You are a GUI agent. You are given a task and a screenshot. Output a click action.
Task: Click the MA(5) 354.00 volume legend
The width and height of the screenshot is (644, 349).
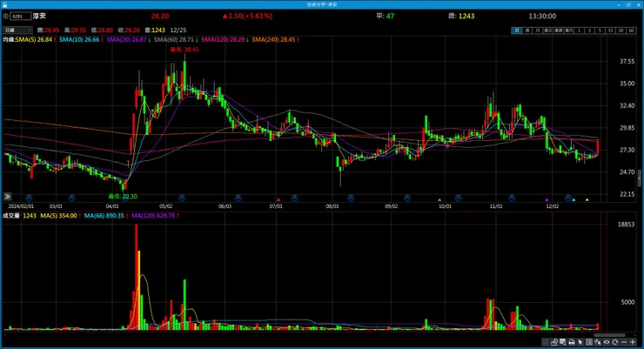point(58,216)
